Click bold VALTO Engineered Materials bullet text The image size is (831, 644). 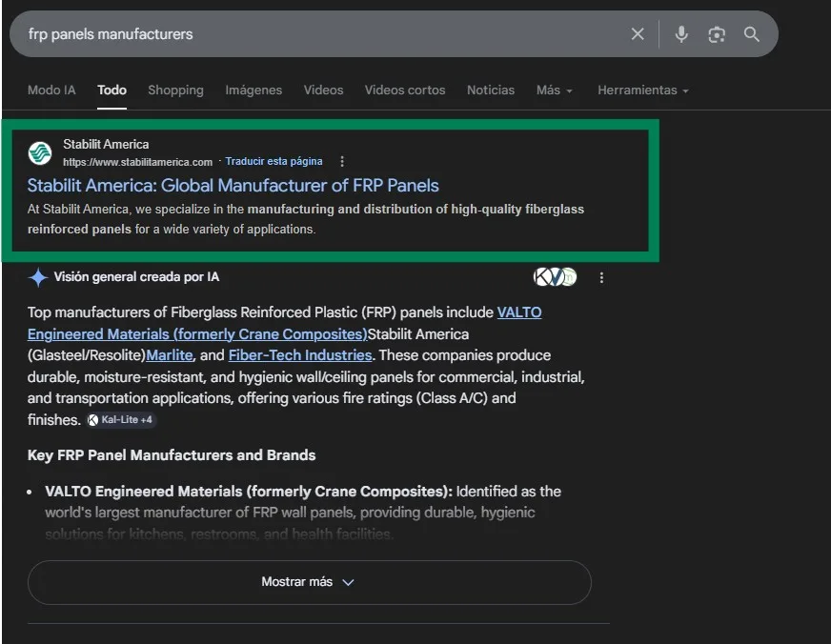(x=249, y=492)
